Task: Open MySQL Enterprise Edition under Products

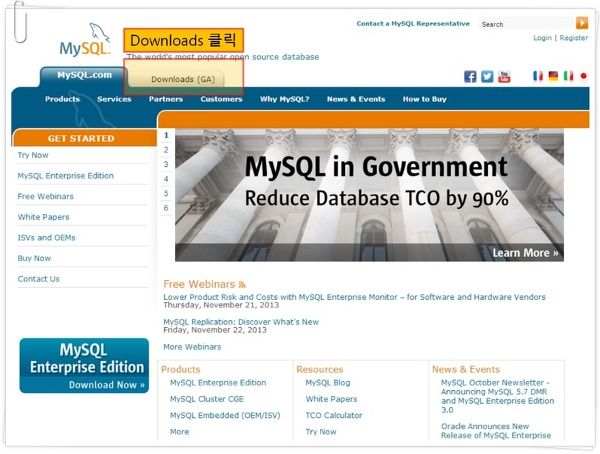Action: (218, 383)
